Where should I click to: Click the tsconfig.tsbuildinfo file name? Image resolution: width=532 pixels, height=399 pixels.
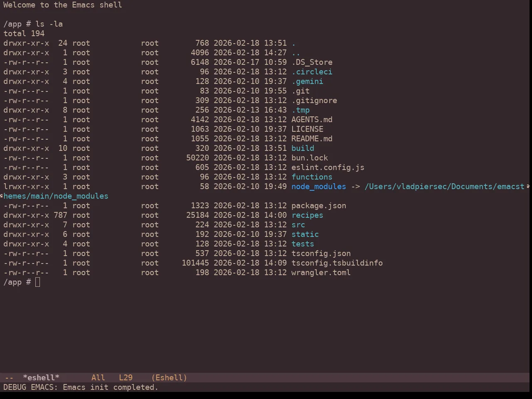click(x=337, y=263)
